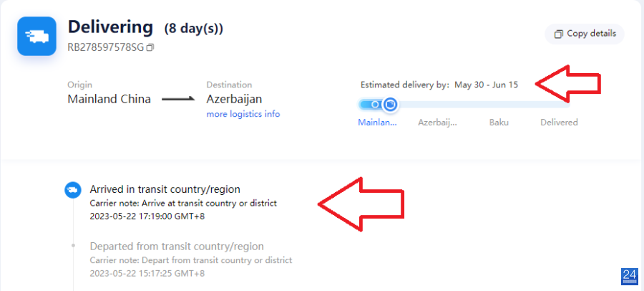
Task: Click the Copy details button
Action: coord(585,34)
